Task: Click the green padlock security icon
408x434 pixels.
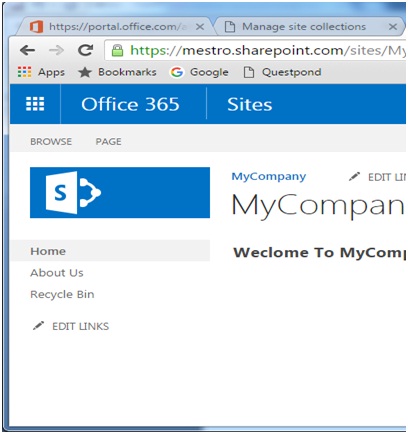Action: click(x=117, y=51)
